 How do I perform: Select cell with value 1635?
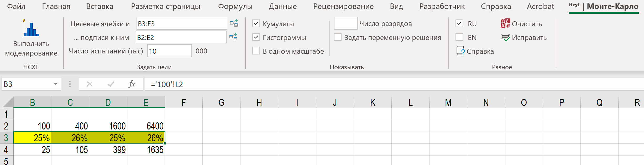tap(146, 150)
